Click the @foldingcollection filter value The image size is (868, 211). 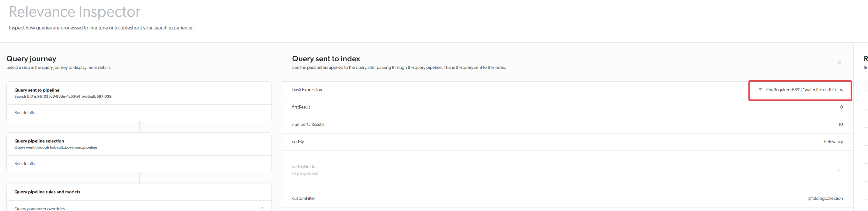[x=824, y=198]
